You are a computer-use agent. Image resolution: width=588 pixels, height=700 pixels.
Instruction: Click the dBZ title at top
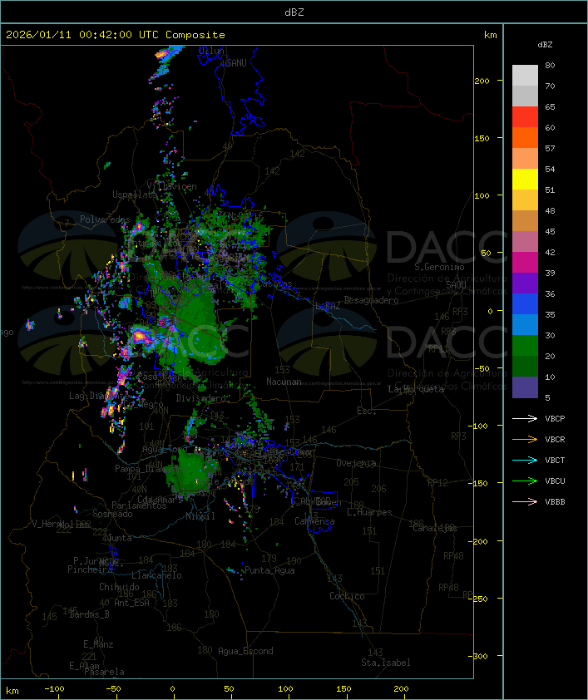(x=294, y=12)
